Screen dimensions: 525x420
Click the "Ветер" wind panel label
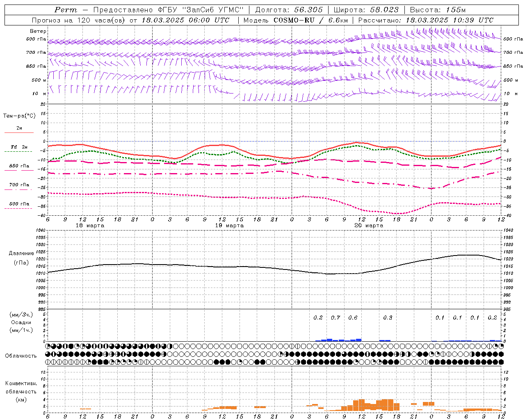[x=38, y=31]
